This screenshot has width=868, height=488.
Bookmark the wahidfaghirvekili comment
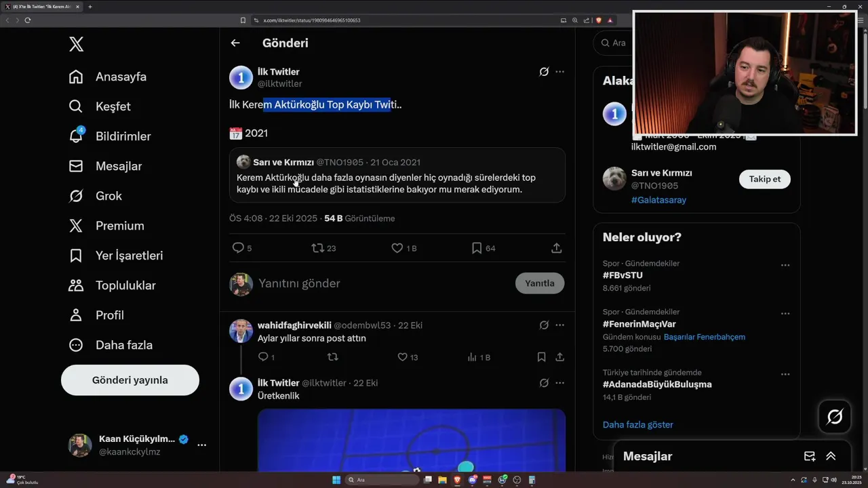tap(541, 357)
